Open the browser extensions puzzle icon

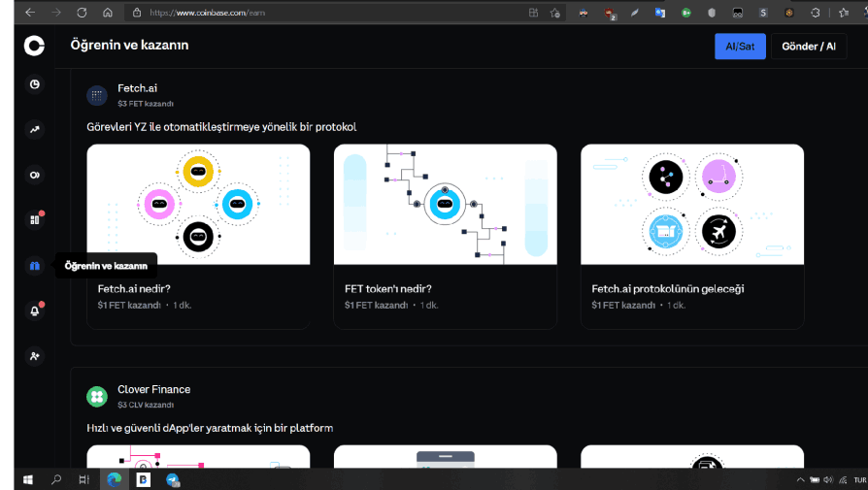(x=815, y=13)
